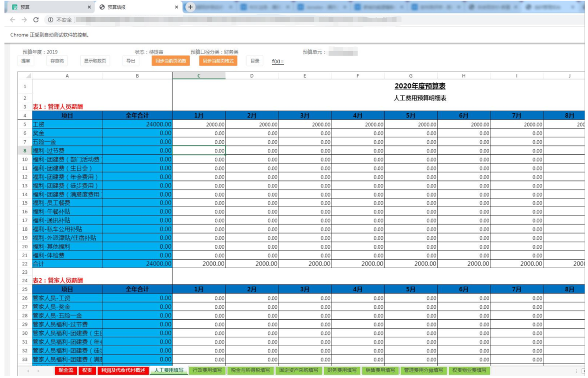
Task: Open the 财务费用填写 sheet tab
Action: [342, 370]
